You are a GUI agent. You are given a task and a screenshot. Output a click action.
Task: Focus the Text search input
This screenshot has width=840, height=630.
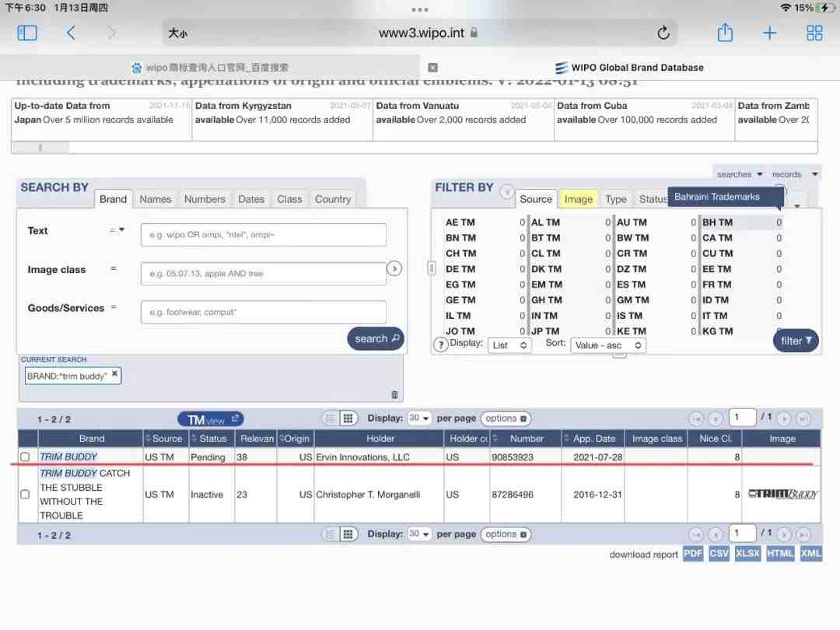point(263,235)
